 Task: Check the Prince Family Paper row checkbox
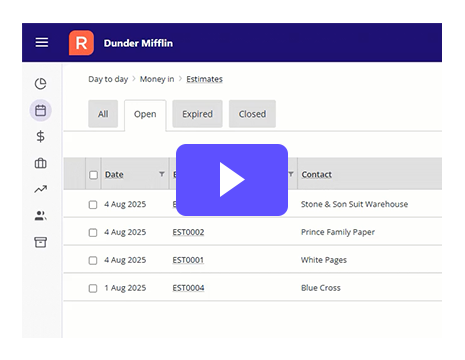(93, 232)
